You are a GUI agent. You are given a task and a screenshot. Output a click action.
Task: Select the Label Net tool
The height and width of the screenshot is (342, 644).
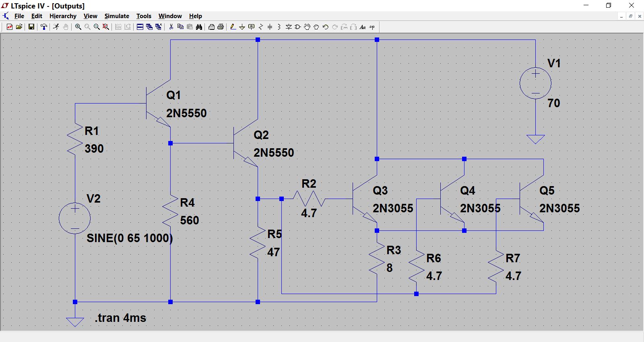point(252,27)
